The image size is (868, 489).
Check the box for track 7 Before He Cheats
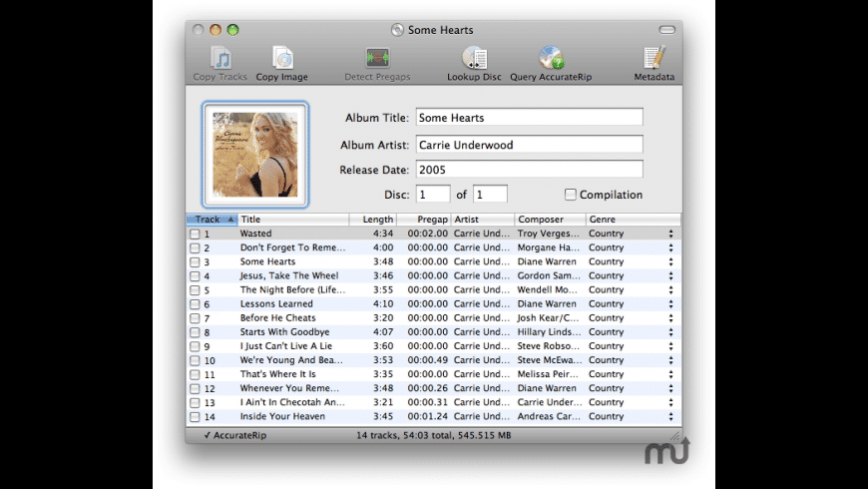(195, 318)
